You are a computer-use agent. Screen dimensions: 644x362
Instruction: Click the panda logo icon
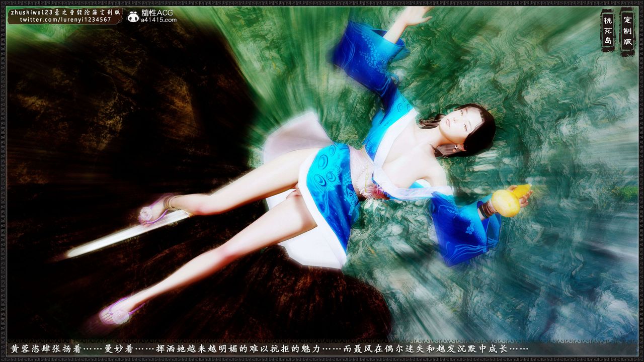coord(133,17)
